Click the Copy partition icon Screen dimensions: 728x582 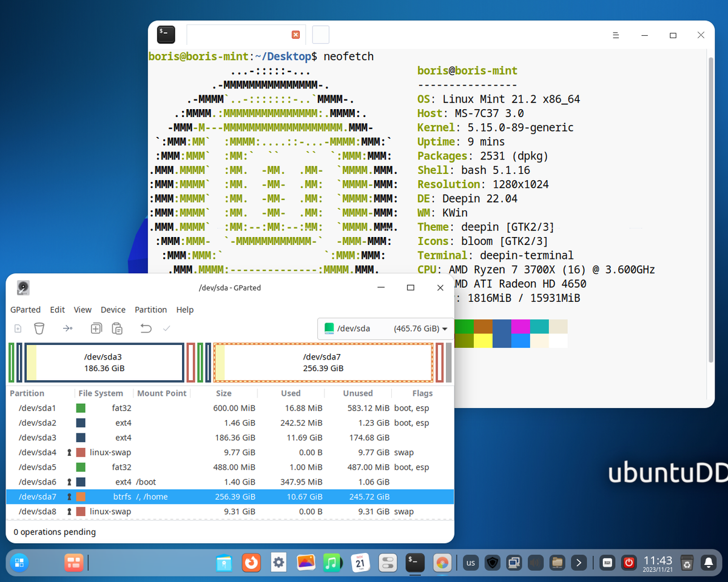click(96, 328)
